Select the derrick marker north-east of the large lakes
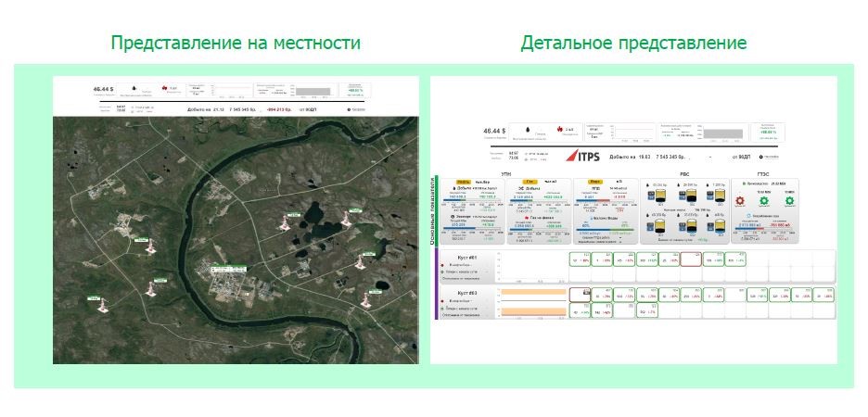Viewport: 868px width, 417px height. point(346,218)
